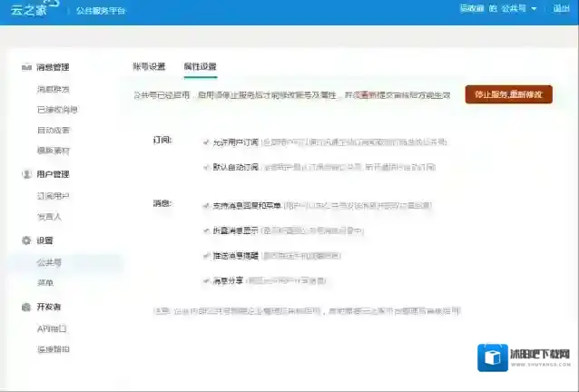Click the 公共服务平台 header title
579x392 pixels.
pyautogui.click(x=101, y=11)
